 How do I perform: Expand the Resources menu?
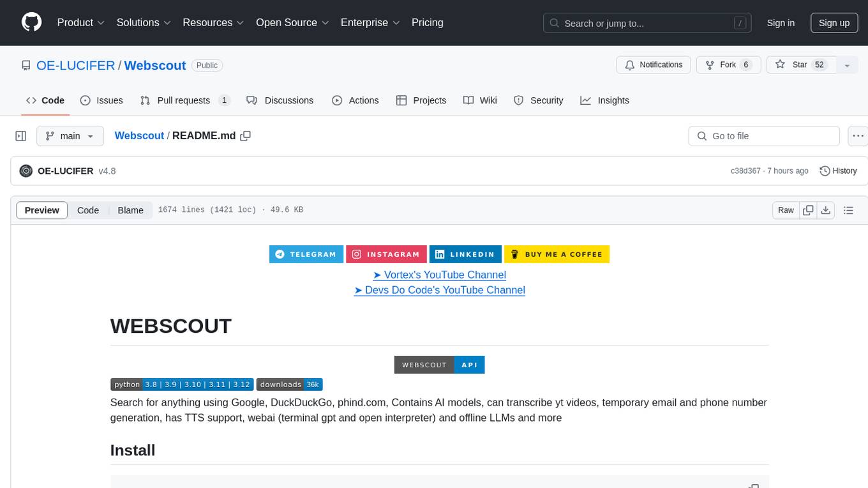213,22
